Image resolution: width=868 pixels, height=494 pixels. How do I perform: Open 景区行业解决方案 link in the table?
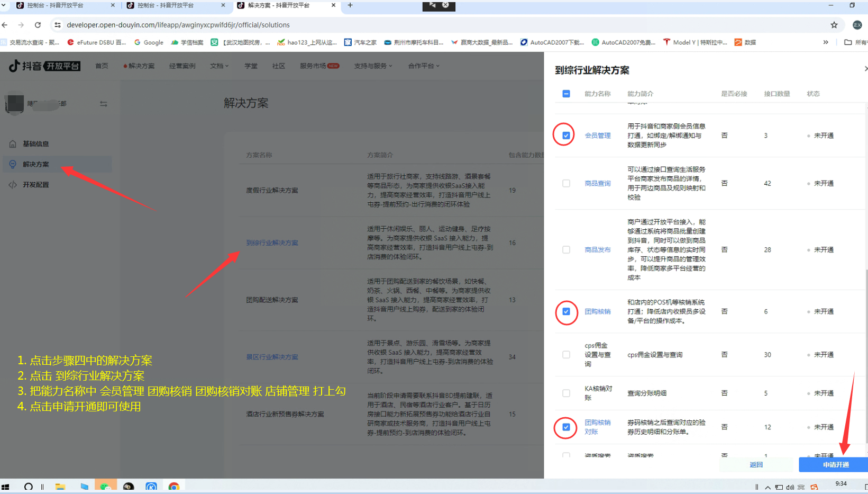272,357
